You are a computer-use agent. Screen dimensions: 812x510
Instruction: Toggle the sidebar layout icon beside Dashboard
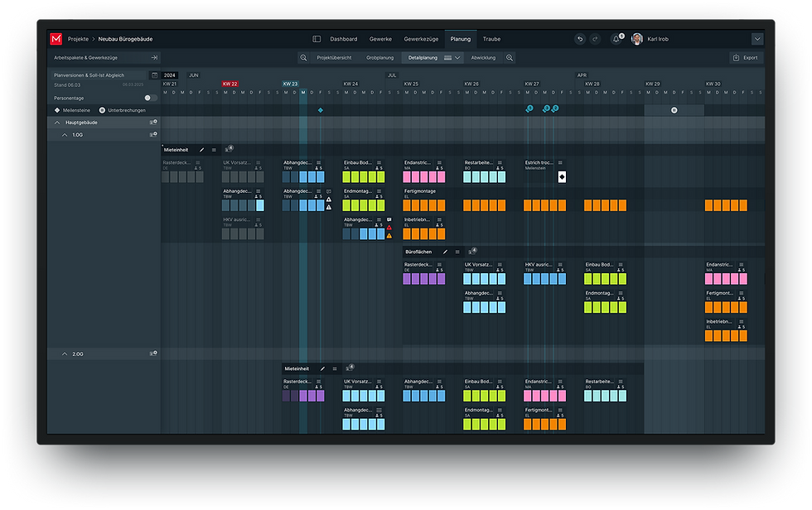pyautogui.click(x=317, y=39)
